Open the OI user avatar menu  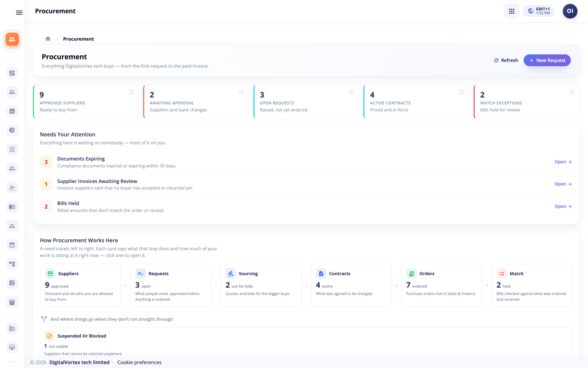570,11
